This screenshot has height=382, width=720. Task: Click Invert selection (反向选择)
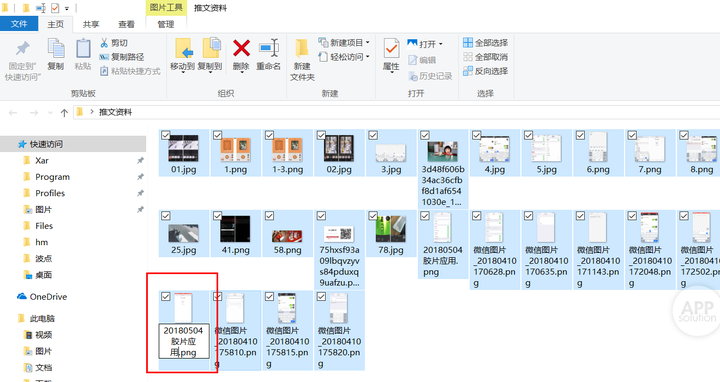tap(485, 71)
